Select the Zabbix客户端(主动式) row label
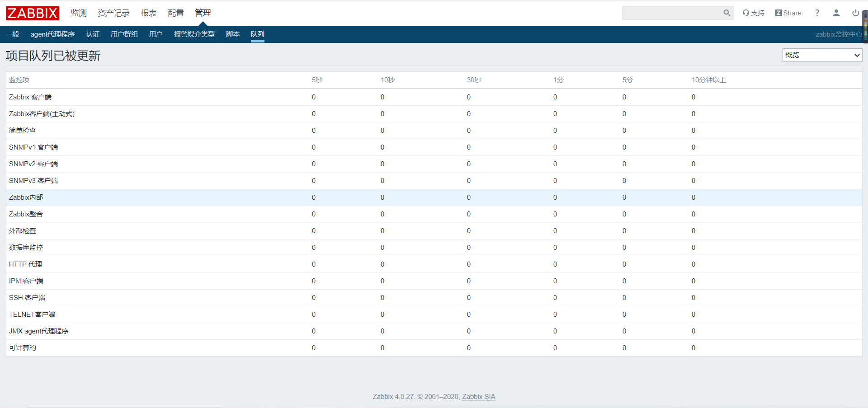The width and height of the screenshot is (868, 408). click(x=42, y=114)
